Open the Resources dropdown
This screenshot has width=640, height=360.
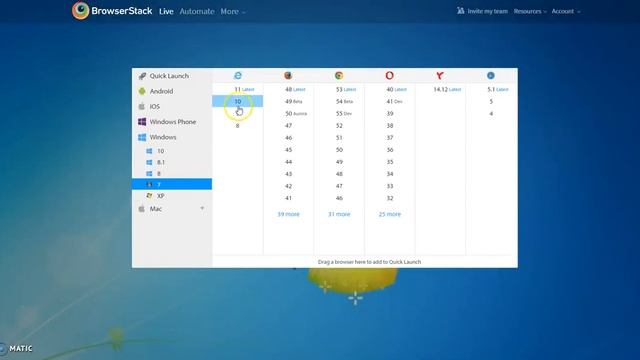coord(530,11)
